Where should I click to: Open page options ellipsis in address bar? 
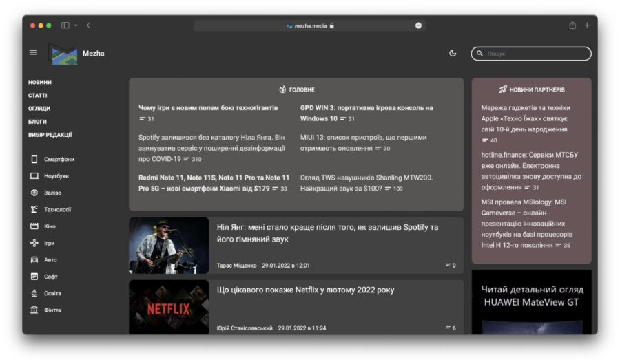[x=418, y=25]
